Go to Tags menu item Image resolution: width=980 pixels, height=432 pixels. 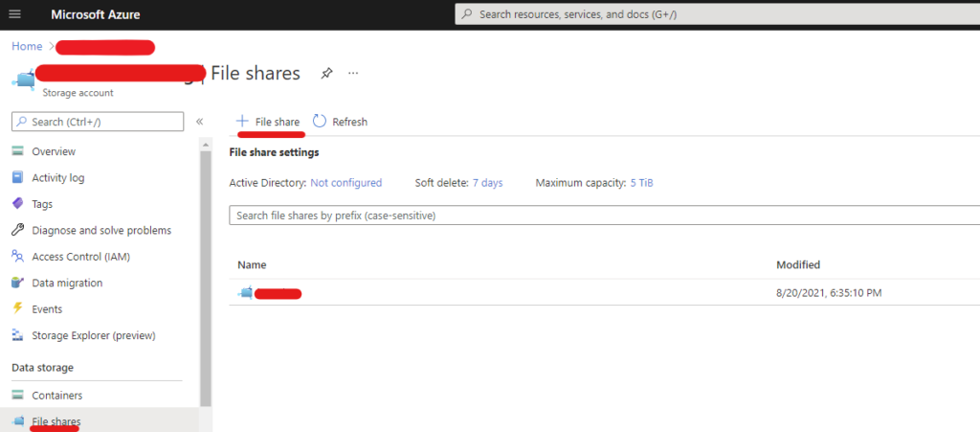[42, 204]
